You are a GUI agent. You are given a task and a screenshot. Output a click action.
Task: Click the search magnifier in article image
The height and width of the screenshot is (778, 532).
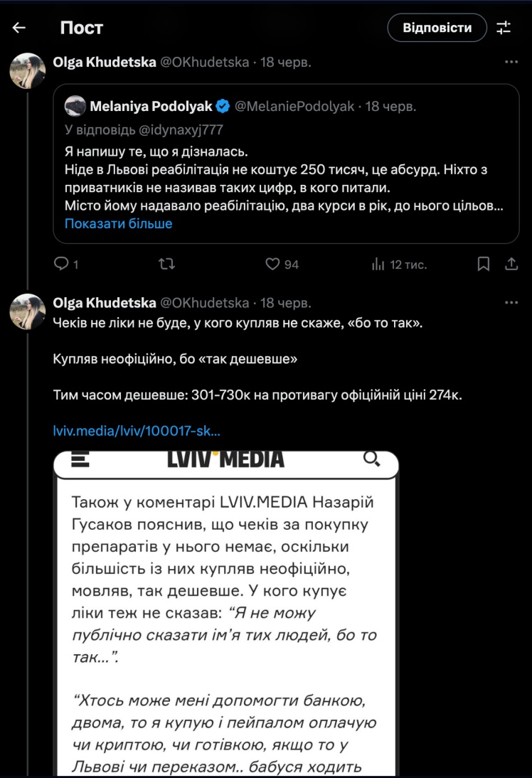tap(371, 459)
